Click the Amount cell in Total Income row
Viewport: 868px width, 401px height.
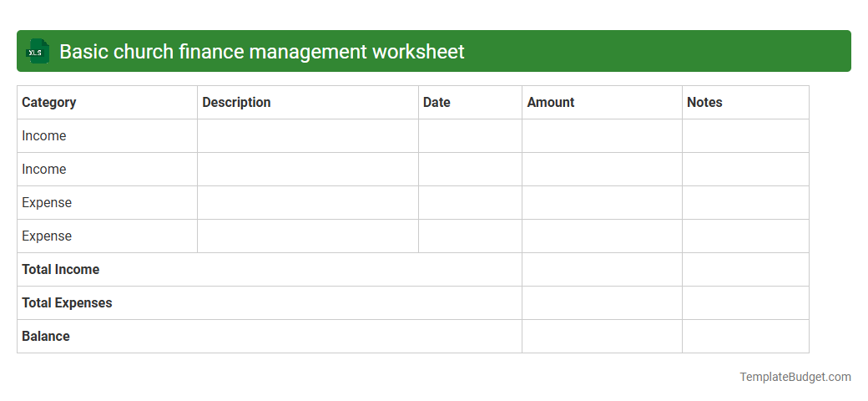602,270
